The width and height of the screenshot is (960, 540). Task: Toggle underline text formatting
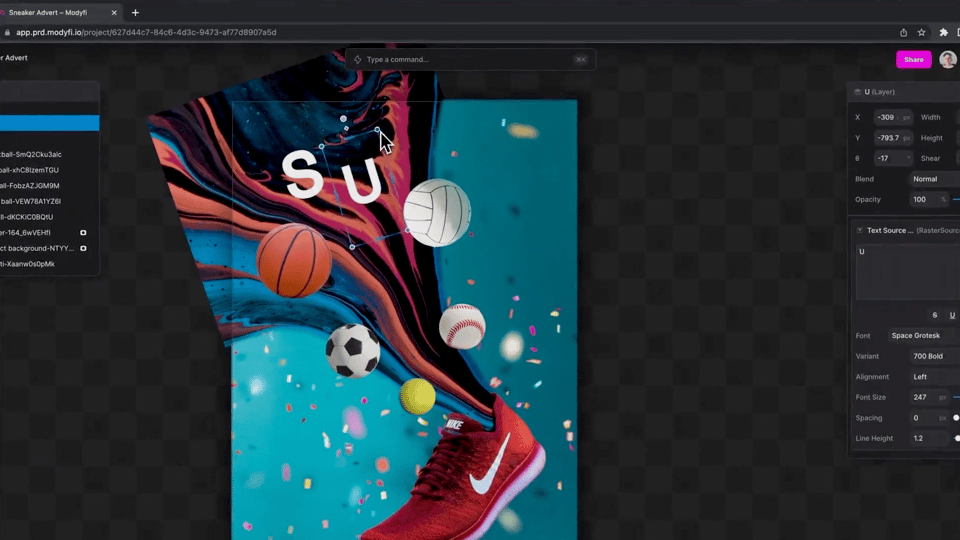click(x=952, y=315)
